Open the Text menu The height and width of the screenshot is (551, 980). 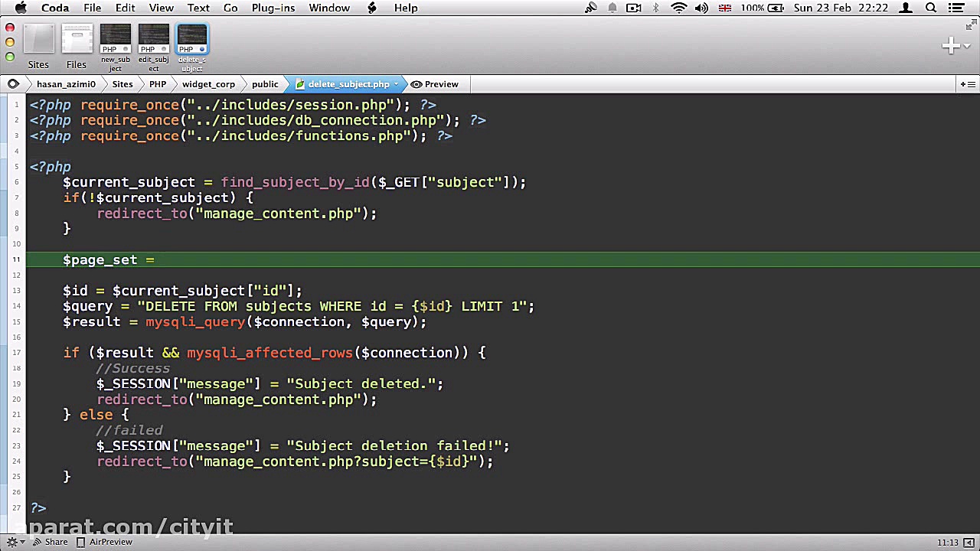(x=198, y=8)
